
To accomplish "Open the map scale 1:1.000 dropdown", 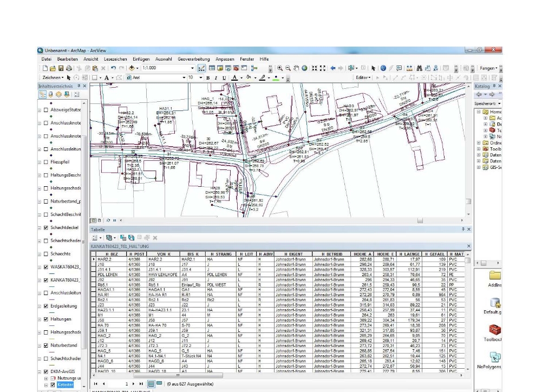I will [193, 68].
